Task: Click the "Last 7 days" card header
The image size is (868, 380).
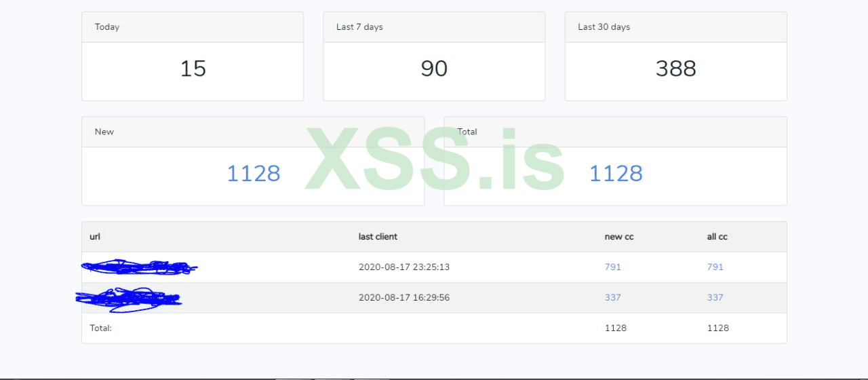Action: pos(434,27)
